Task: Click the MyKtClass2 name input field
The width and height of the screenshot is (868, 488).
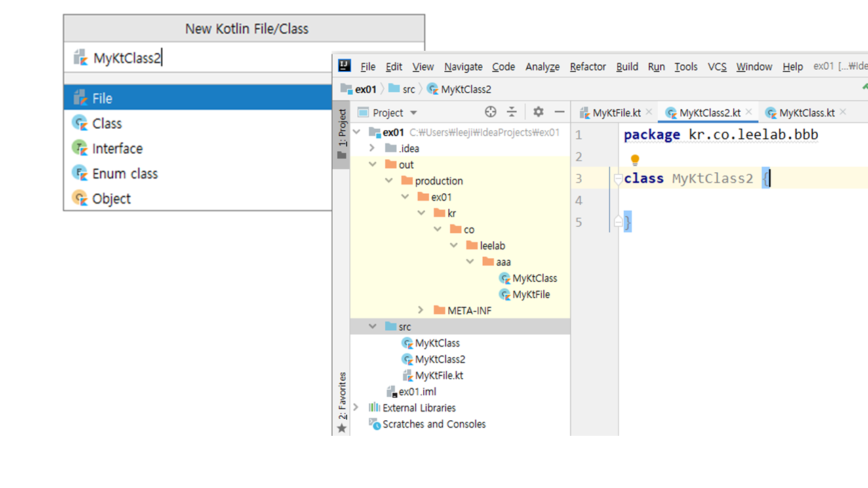Action: tap(203, 58)
